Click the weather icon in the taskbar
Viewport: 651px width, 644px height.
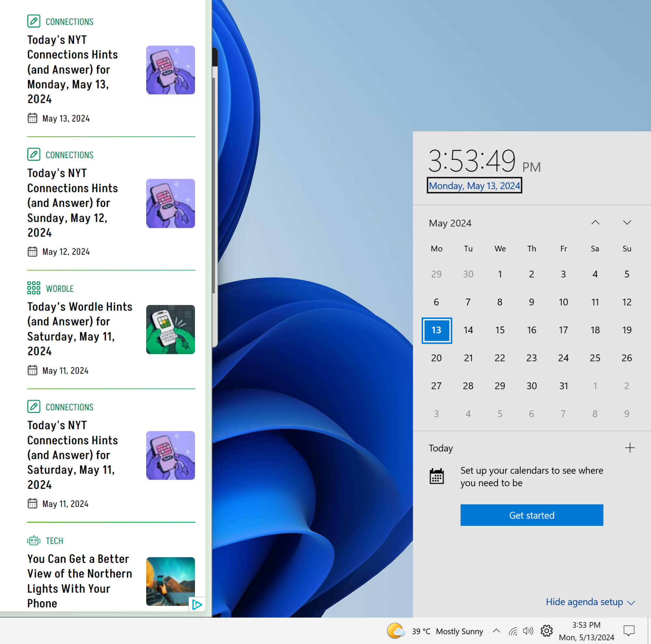[395, 631]
